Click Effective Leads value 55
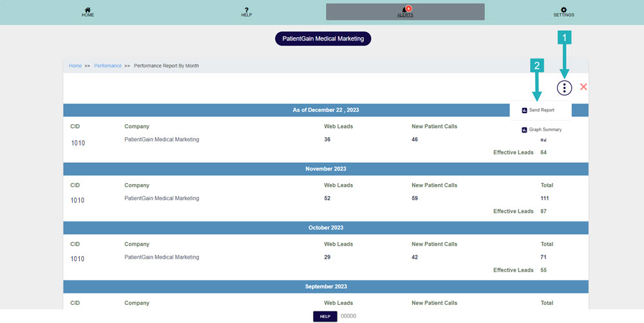The image size is (644, 323). click(544, 270)
